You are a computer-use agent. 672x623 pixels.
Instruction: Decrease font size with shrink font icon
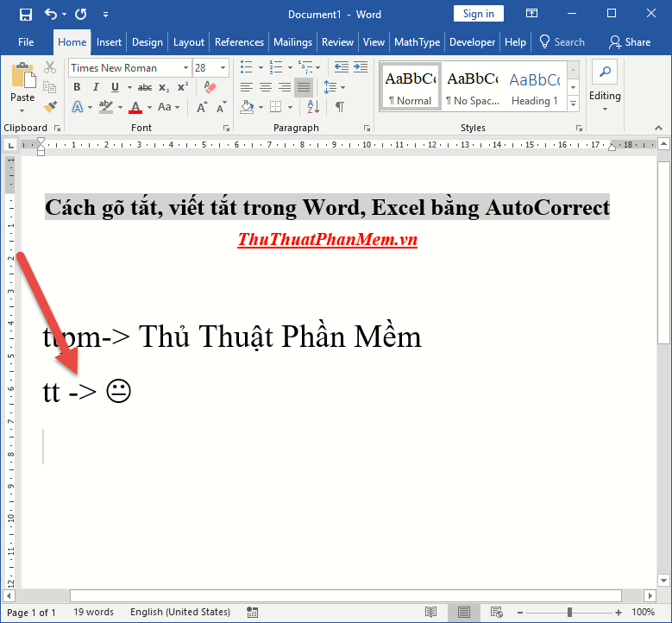[221, 107]
